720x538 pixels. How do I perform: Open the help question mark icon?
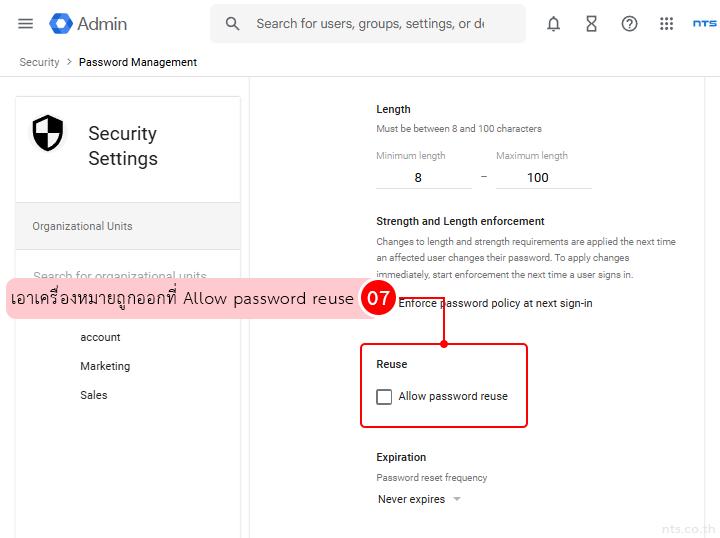(x=629, y=24)
